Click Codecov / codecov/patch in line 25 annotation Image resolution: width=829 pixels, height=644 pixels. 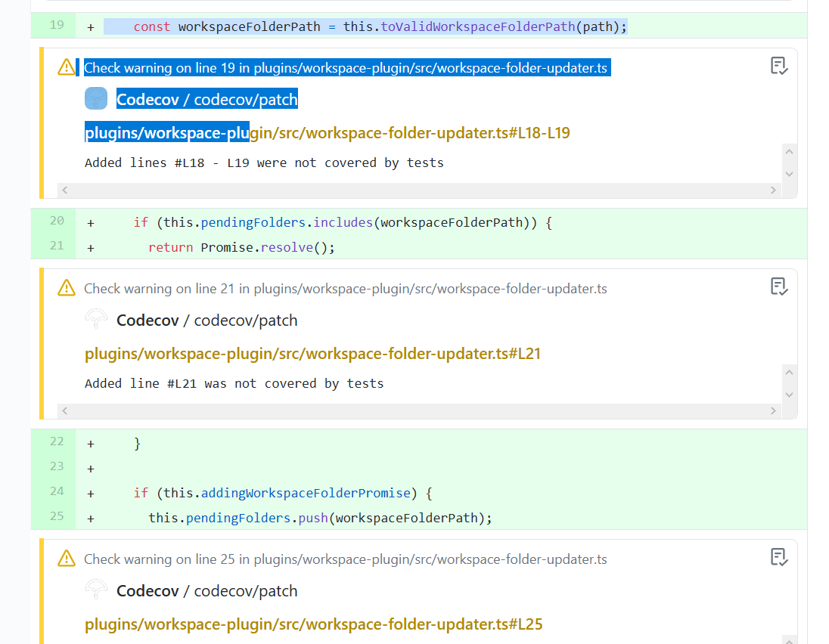tap(207, 590)
